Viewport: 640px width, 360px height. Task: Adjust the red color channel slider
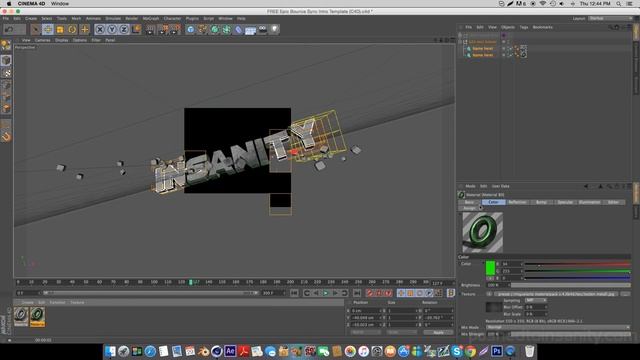pos(578,264)
